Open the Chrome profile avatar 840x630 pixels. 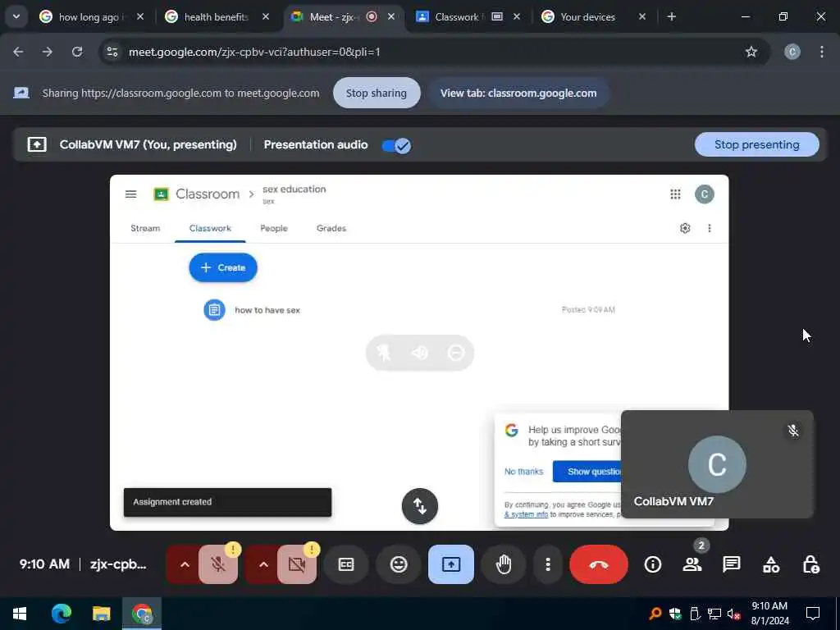[x=792, y=52]
